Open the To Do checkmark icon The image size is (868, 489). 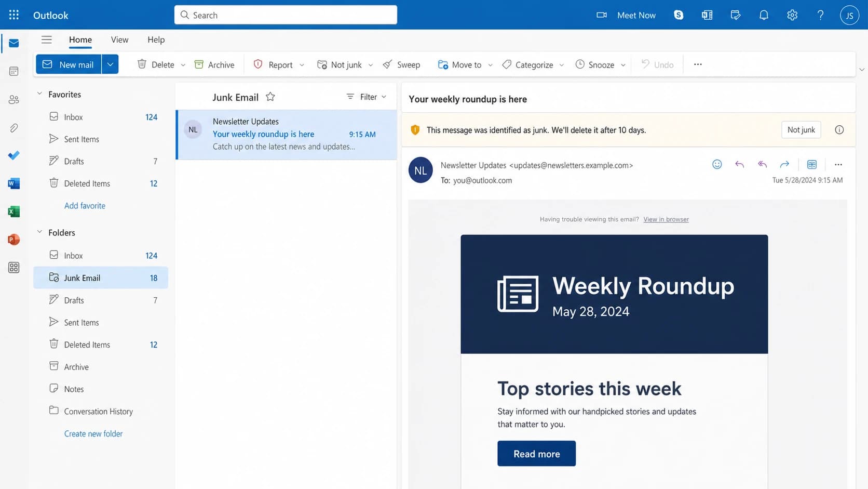click(x=14, y=155)
